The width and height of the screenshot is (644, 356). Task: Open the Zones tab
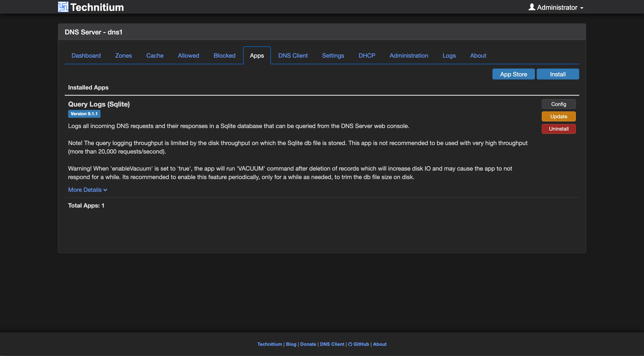[x=123, y=56]
